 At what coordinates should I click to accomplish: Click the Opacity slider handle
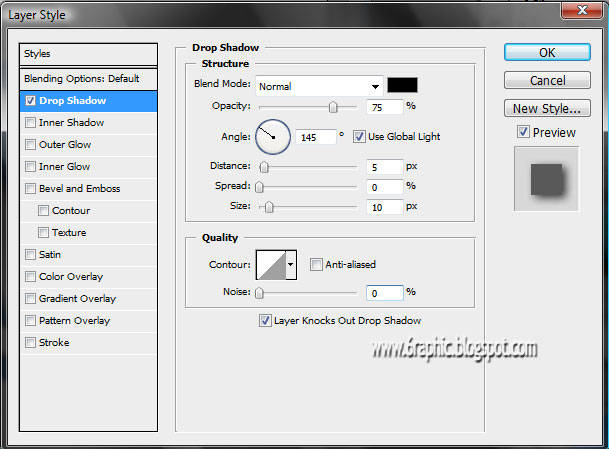(x=333, y=107)
